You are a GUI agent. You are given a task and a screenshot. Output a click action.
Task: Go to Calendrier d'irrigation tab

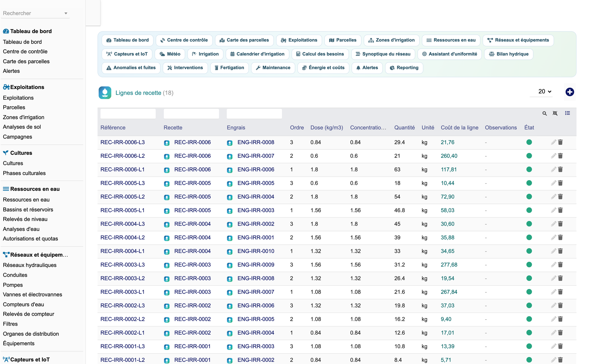coord(257,54)
